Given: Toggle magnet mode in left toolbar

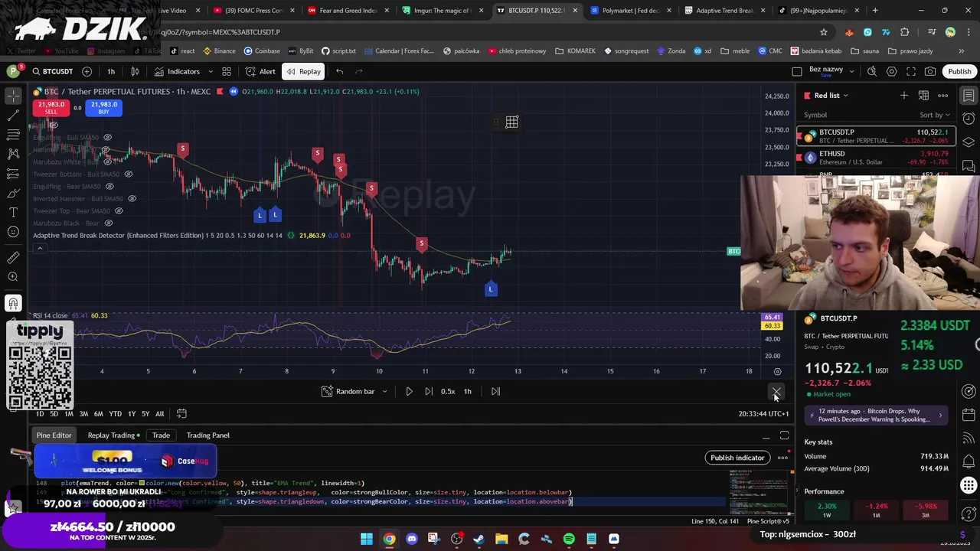Looking at the screenshot, I should (13, 303).
